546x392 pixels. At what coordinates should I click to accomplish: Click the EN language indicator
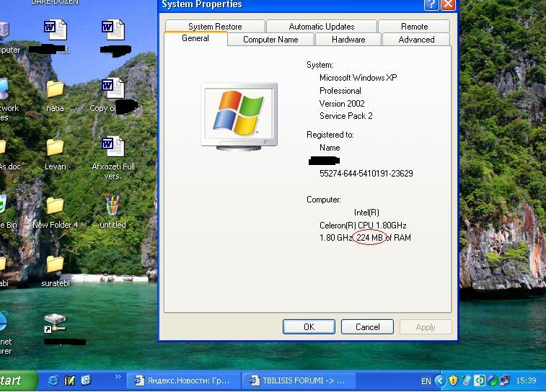(x=426, y=381)
